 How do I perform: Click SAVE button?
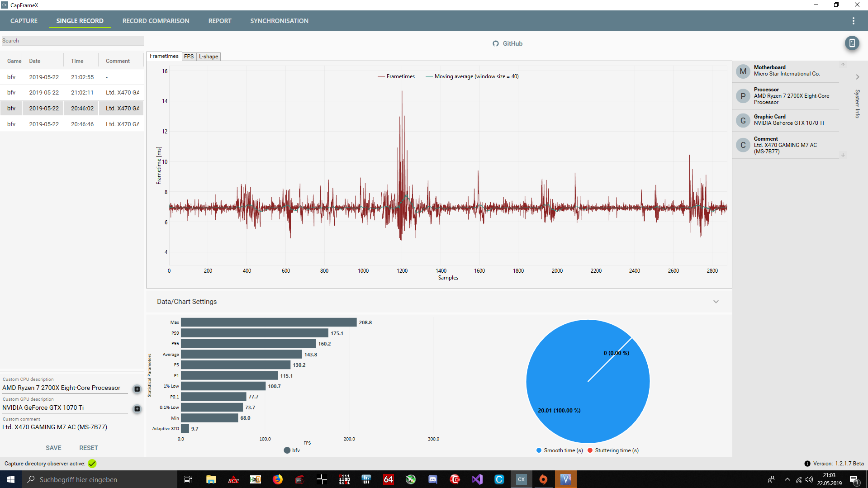53,448
